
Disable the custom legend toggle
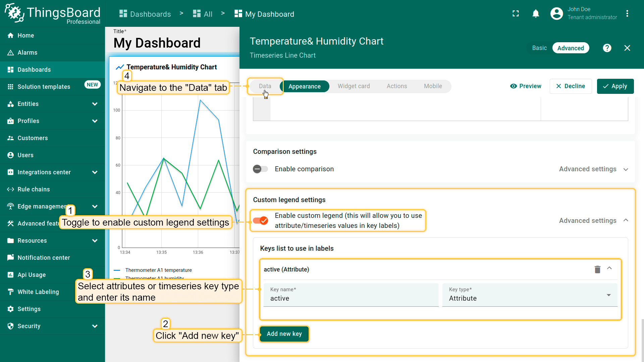[x=261, y=221]
